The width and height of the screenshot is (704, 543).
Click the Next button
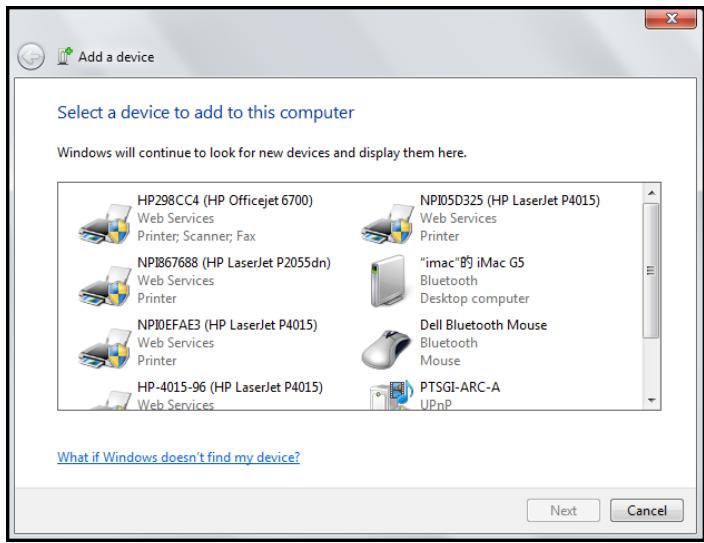pyautogui.click(x=563, y=511)
